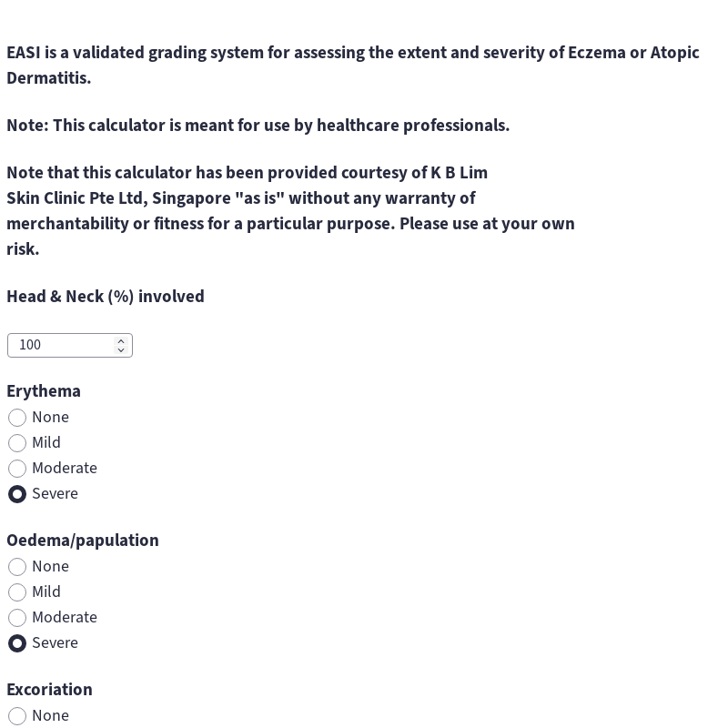Select None for Erythema

[17, 418]
